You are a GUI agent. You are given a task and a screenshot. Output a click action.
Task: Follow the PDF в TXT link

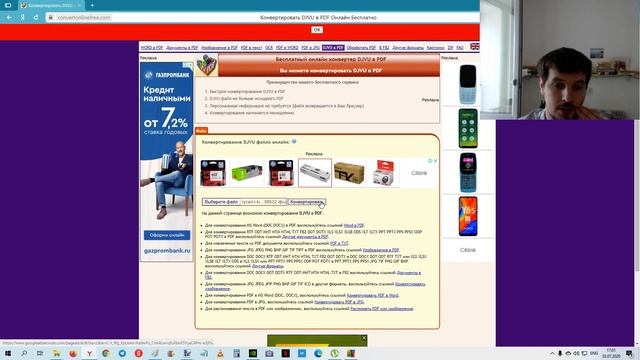339,243
